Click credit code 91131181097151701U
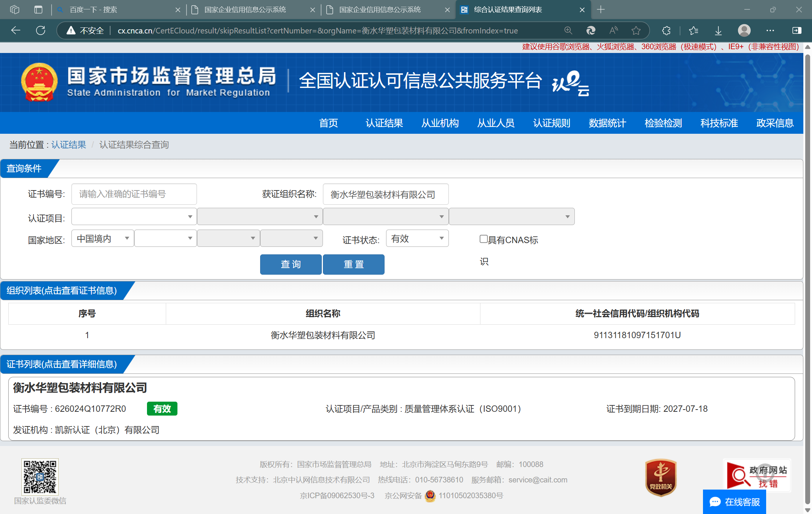812x514 pixels. click(637, 335)
